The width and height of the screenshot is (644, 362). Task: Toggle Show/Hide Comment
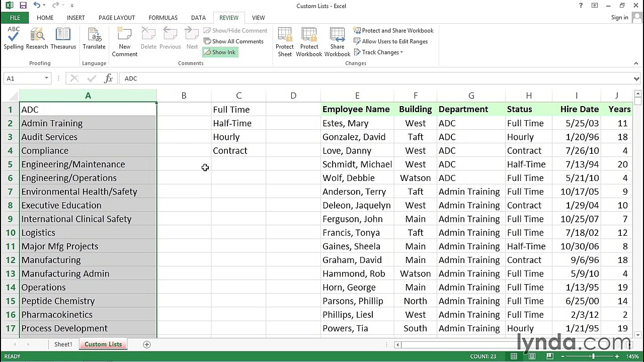[x=235, y=31]
